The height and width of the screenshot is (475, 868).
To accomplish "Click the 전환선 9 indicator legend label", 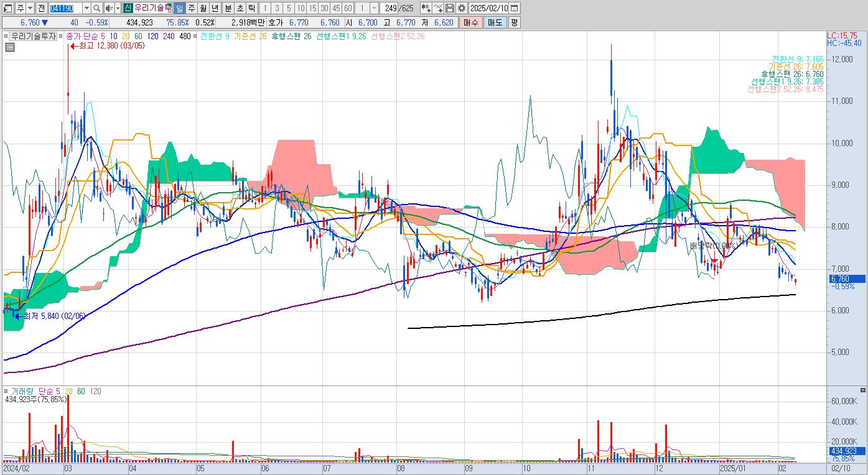I will (x=215, y=36).
